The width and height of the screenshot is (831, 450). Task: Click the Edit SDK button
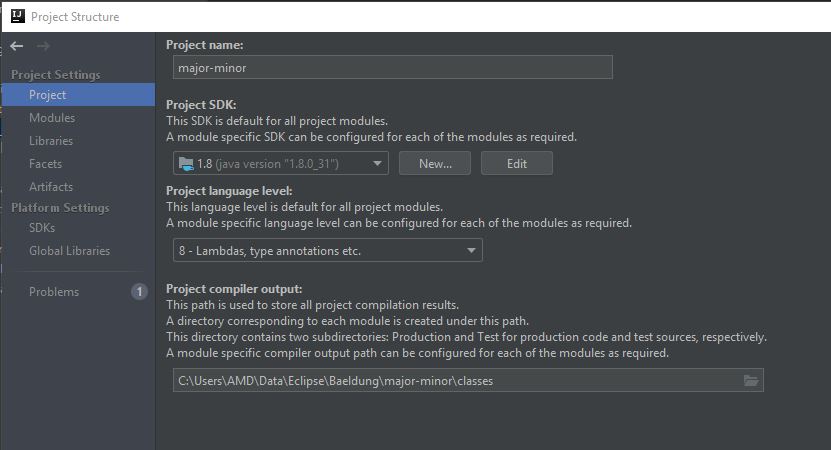tap(517, 163)
